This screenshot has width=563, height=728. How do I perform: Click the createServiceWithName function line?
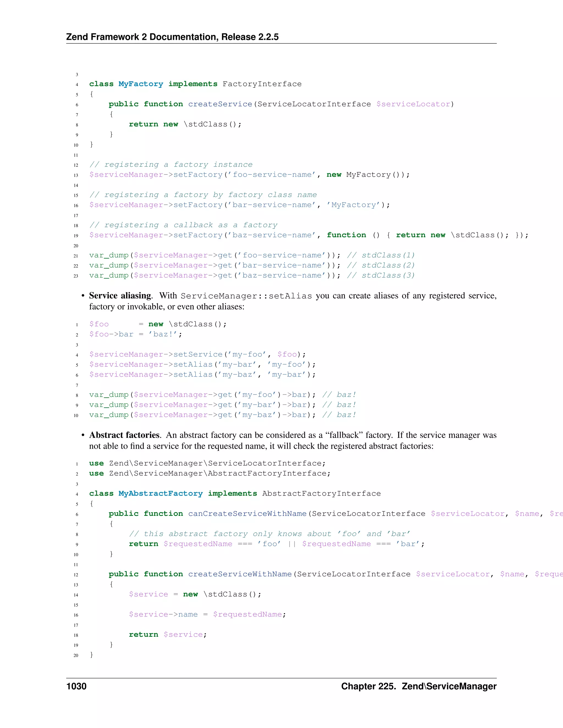click(x=336, y=574)
